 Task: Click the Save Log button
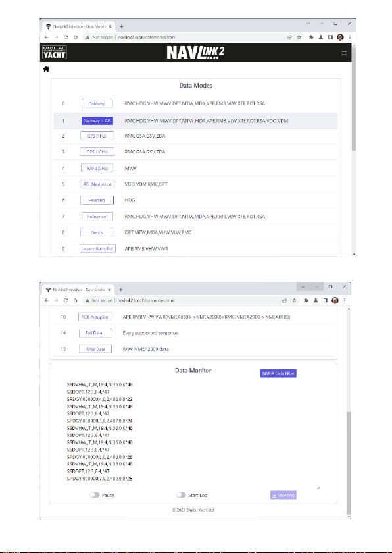pos(283,495)
